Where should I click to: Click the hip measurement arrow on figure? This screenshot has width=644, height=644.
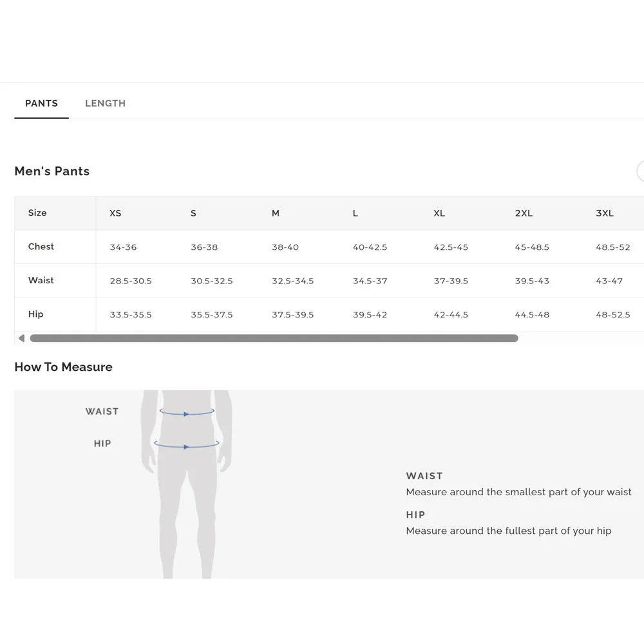pyautogui.click(x=187, y=445)
